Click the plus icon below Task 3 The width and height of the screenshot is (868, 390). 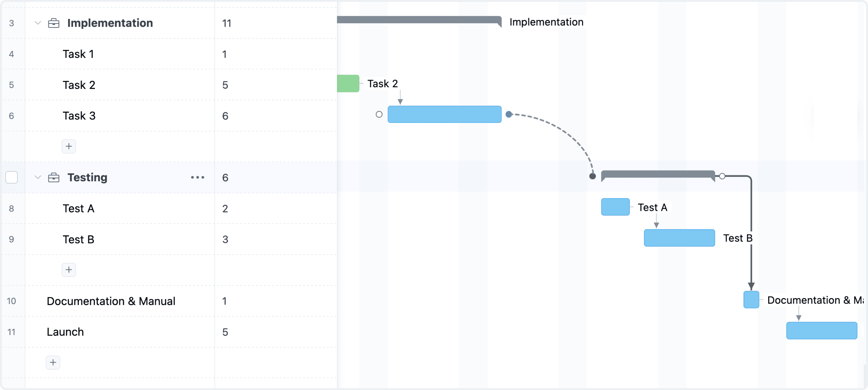click(69, 146)
